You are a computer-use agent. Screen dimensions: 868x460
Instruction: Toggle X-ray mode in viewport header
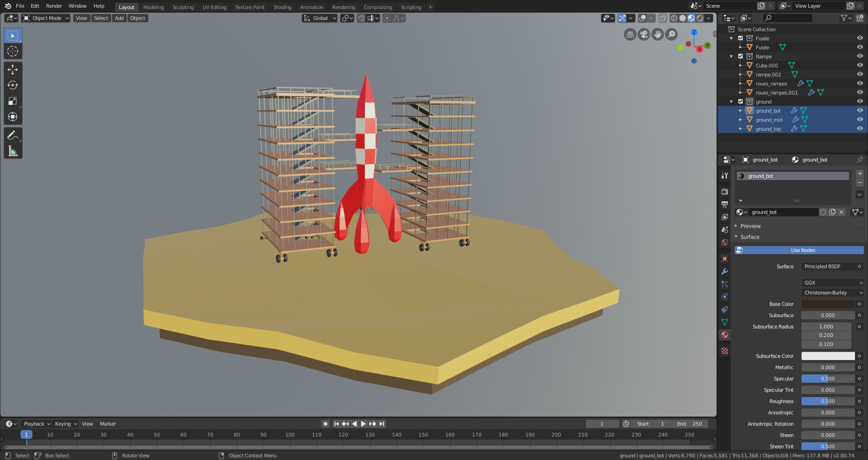click(x=662, y=18)
